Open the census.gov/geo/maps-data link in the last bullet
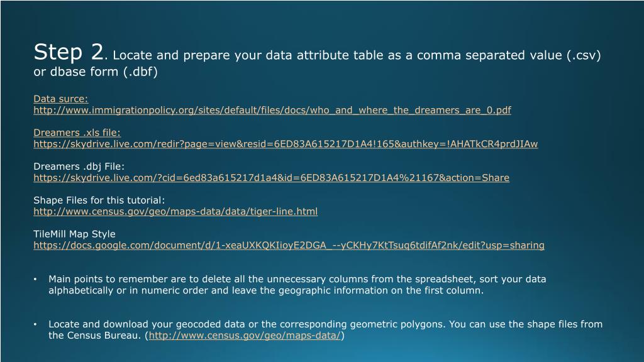The width and height of the screenshot is (644, 362). point(245,336)
